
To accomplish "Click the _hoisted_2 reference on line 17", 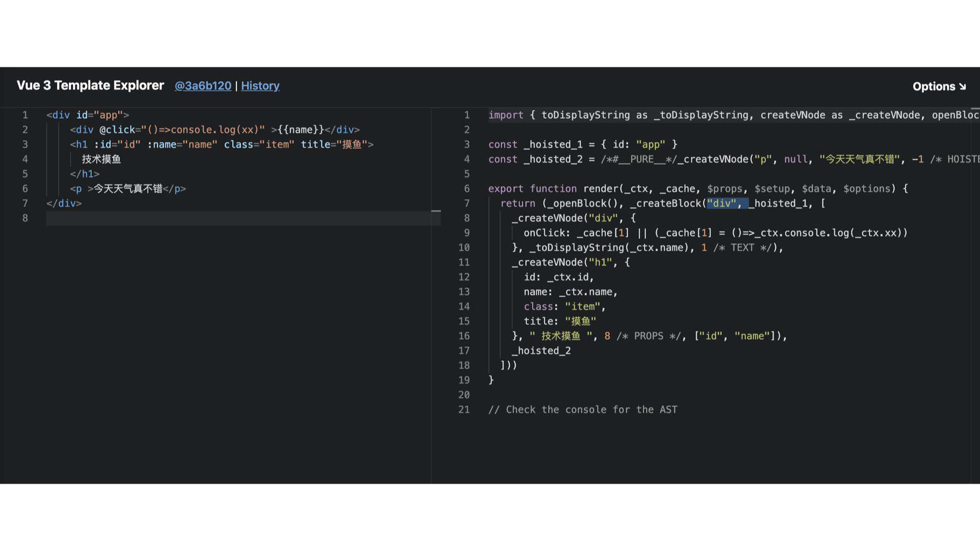I will 542,350.
